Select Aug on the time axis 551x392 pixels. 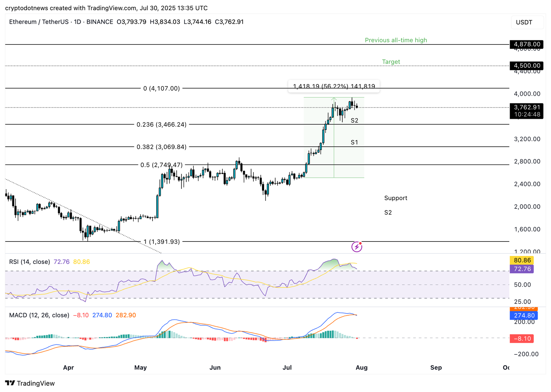(x=362, y=368)
